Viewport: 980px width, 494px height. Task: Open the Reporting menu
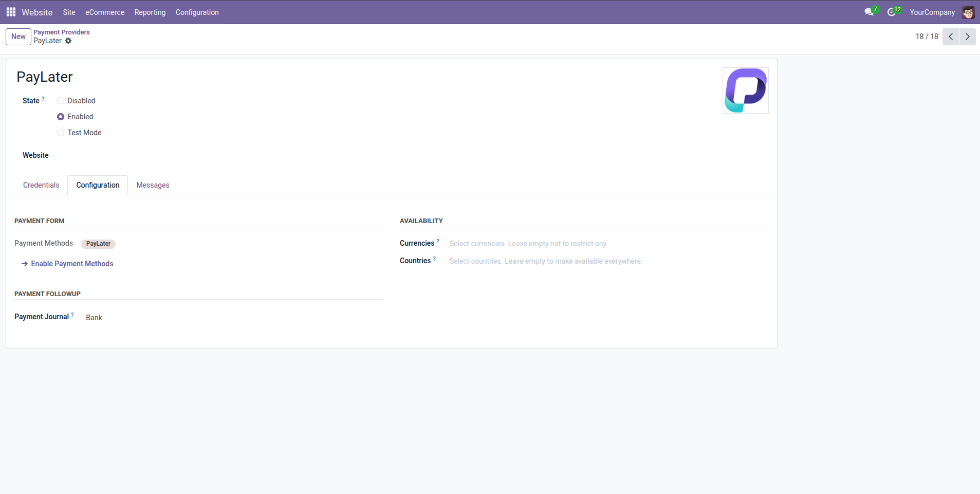point(150,12)
